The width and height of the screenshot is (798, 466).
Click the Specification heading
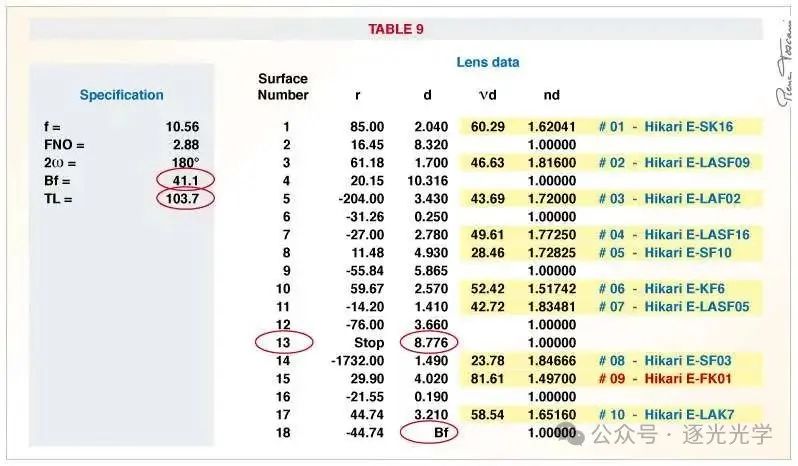(122, 95)
